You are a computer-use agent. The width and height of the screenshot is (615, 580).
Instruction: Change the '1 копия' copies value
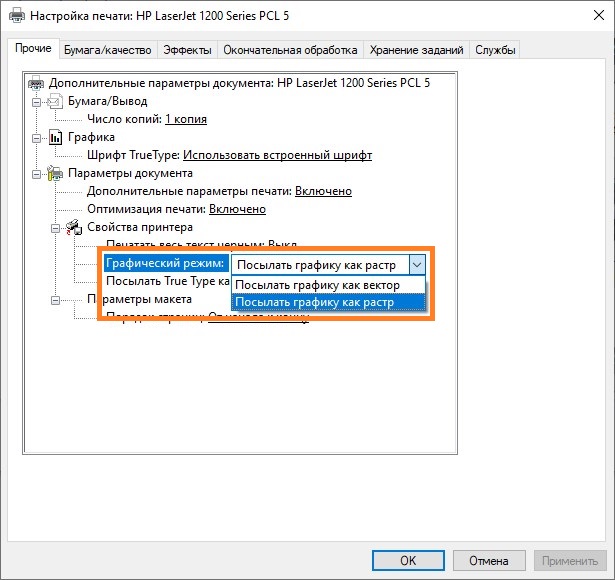click(x=186, y=119)
